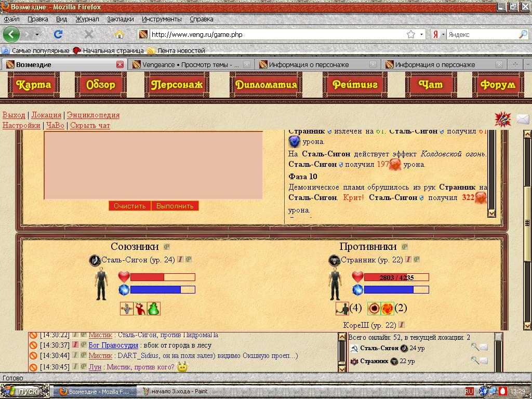Click the I icon next to КореШ (ур. 22)
Viewport: 532px width, 399px height.
[402, 325]
